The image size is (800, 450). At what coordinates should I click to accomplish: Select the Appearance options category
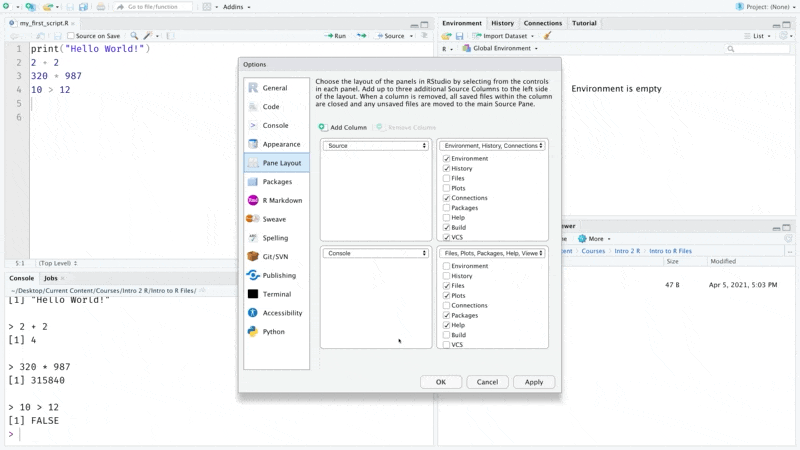click(x=276, y=144)
